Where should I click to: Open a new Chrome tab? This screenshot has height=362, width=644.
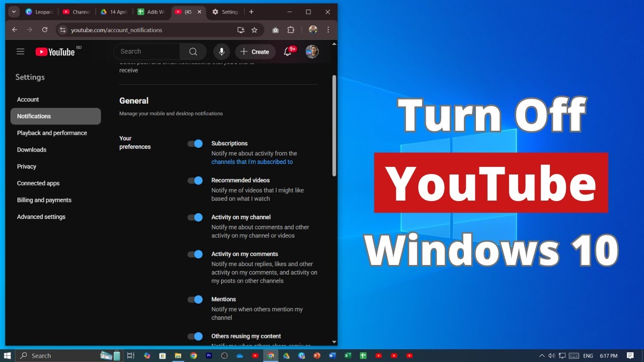click(x=252, y=12)
